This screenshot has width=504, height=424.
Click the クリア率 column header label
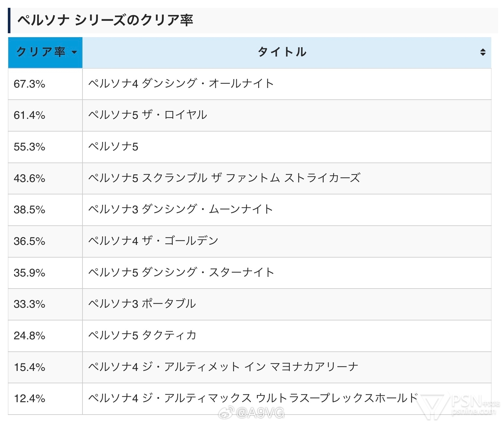point(41,52)
